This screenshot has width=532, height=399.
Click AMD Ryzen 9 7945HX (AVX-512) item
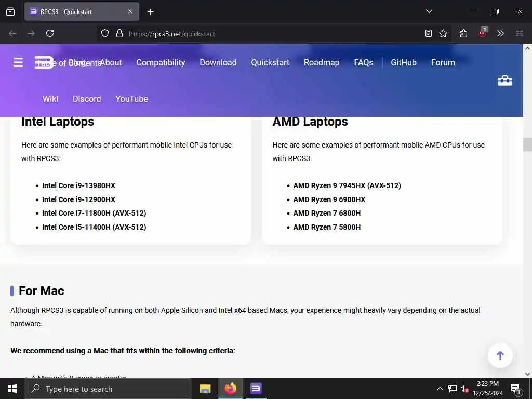(x=347, y=185)
